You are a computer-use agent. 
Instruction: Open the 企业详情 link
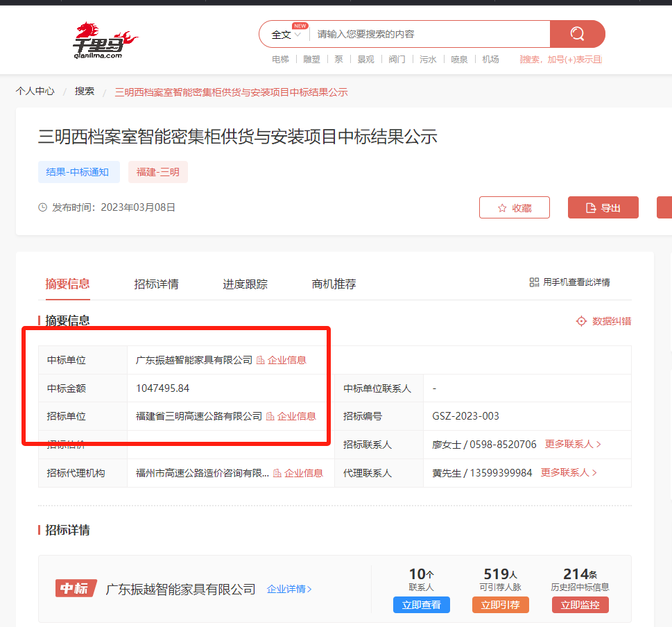point(289,589)
